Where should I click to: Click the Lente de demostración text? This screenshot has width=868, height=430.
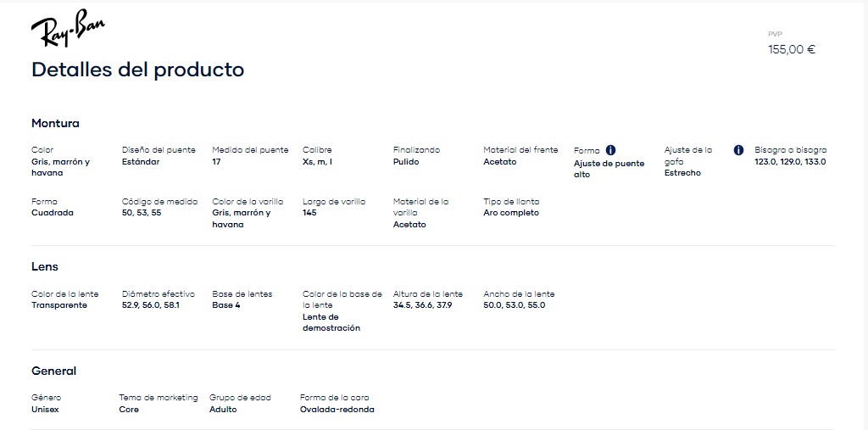pyautogui.click(x=331, y=322)
